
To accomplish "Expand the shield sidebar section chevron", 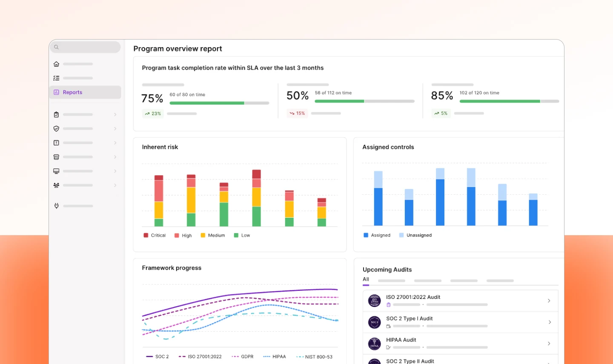I will click(115, 129).
